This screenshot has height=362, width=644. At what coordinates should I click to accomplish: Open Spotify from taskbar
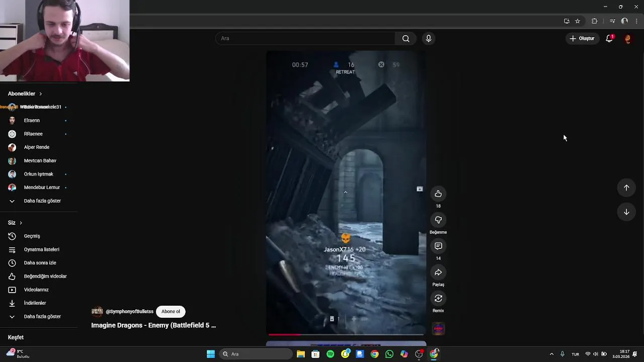click(330, 354)
